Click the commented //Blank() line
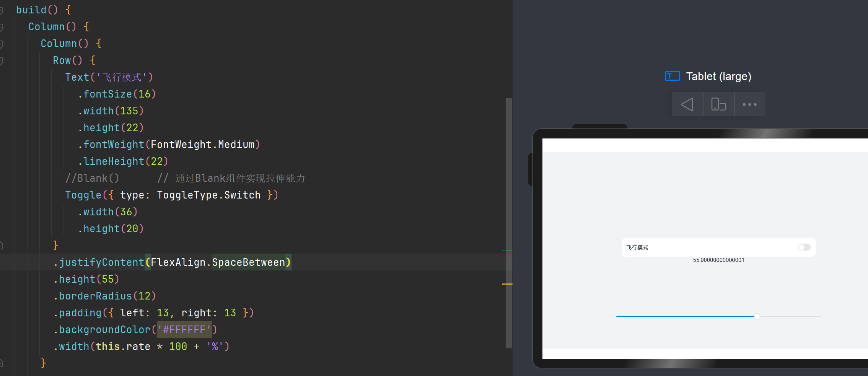Screen dimensions: 868x376 (185, 178)
